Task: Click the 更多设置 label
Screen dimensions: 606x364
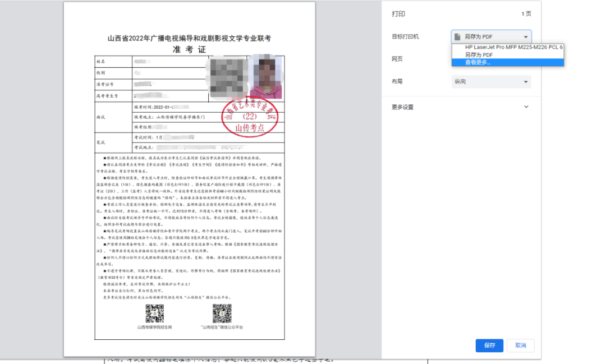Action: (x=402, y=107)
